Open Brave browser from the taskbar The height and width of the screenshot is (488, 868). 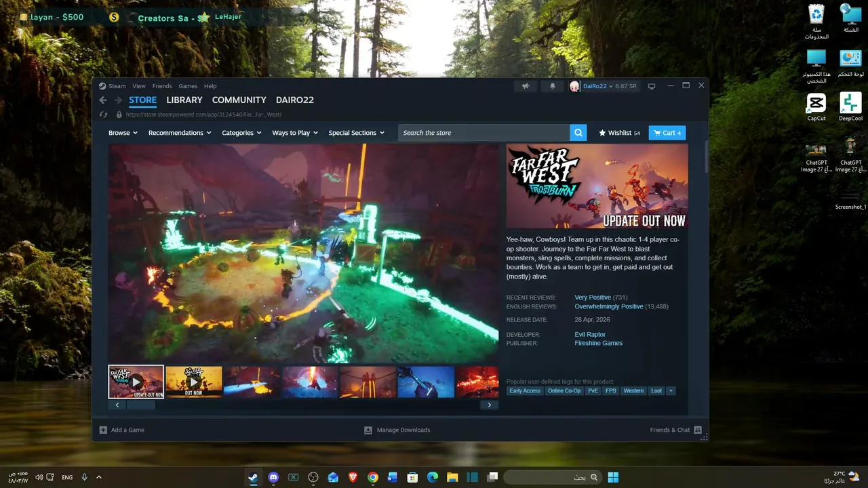click(353, 477)
